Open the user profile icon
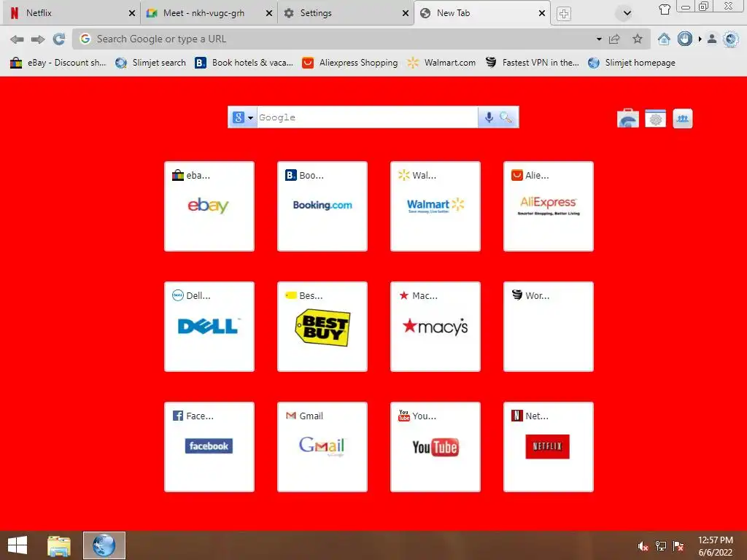The image size is (747, 560). [712, 39]
